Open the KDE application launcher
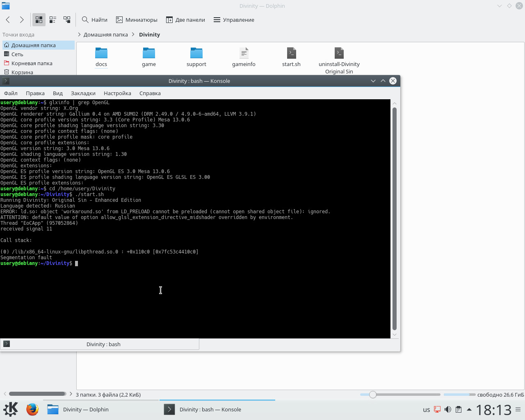The height and width of the screenshot is (420, 525). coord(11,409)
